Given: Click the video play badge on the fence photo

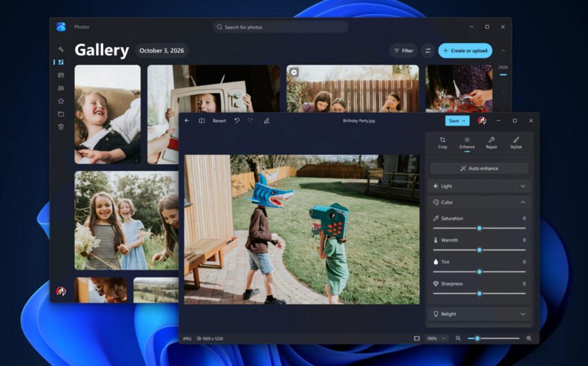Looking at the screenshot, I should coord(295,73).
